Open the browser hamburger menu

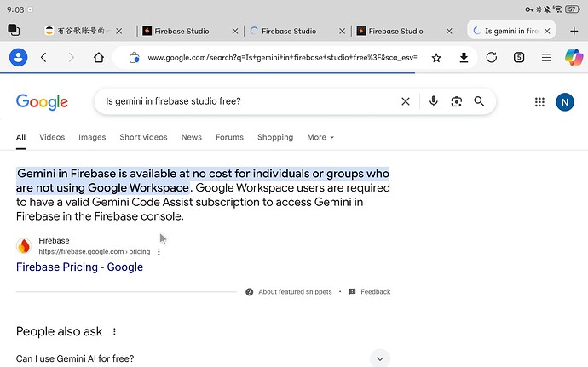[547, 57]
